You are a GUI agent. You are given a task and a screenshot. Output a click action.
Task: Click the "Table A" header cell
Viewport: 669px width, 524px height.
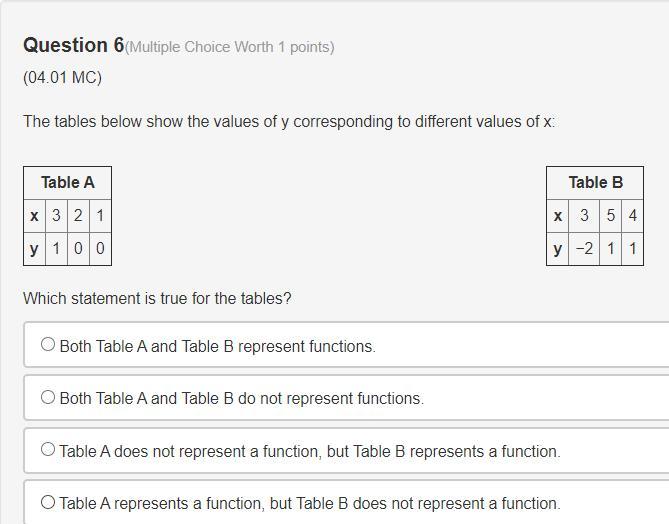click(x=67, y=182)
